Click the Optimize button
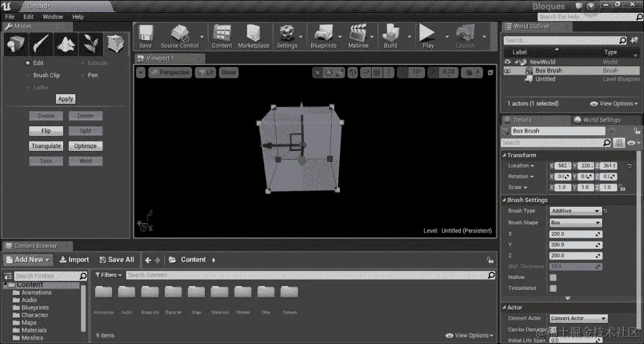The image size is (644, 344). [x=86, y=146]
